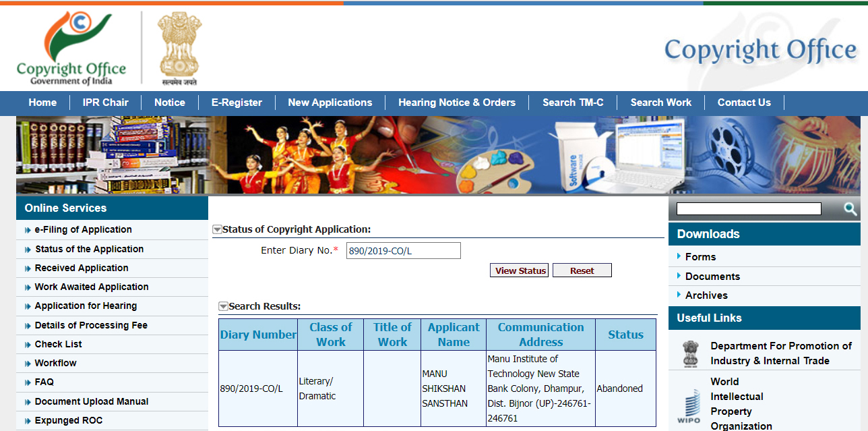
Task: Click the Diary Number column header
Action: click(x=258, y=335)
